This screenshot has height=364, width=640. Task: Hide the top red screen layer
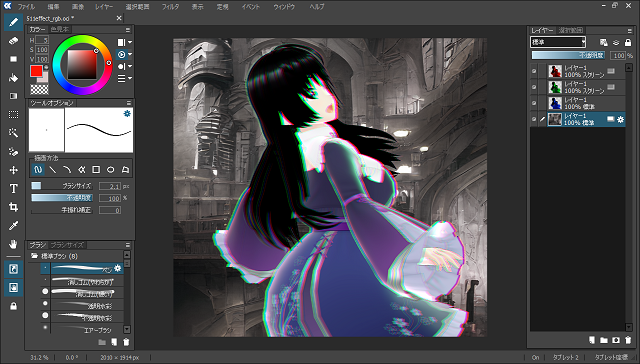[534, 71]
